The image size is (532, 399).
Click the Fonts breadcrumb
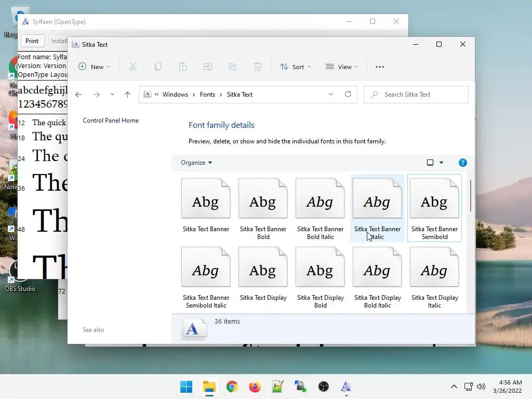click(x=207, y=95)
